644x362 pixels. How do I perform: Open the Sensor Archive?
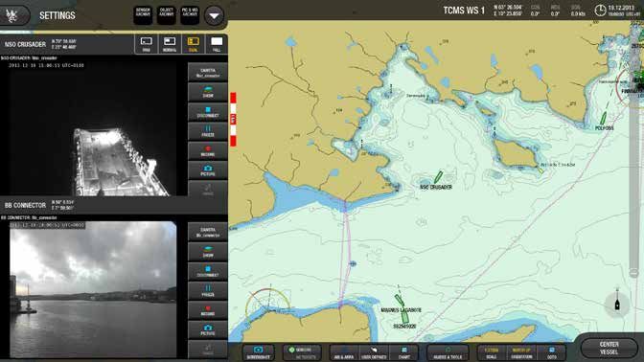click(x=143, y=15)
